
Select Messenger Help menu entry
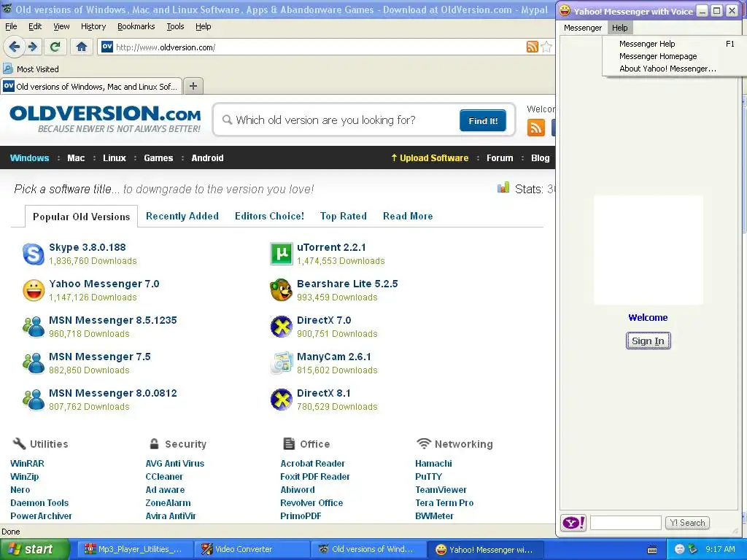click(676, 44)
